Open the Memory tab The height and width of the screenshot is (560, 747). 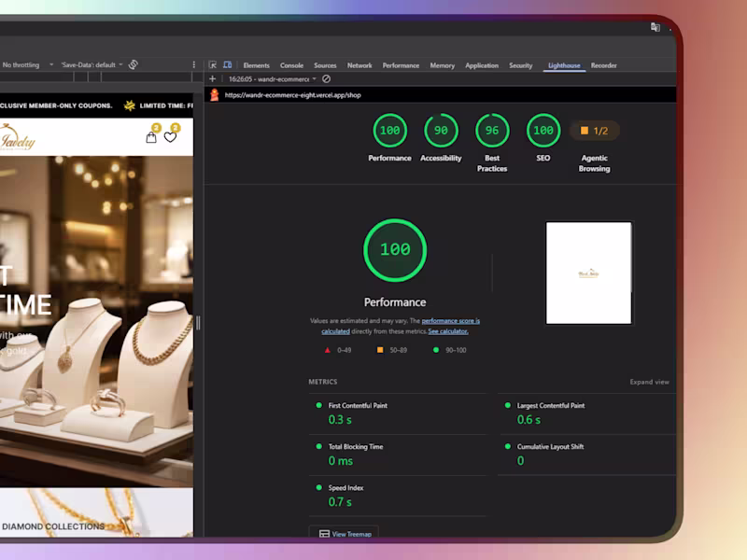pyautogui.click(x=442, y=65)
